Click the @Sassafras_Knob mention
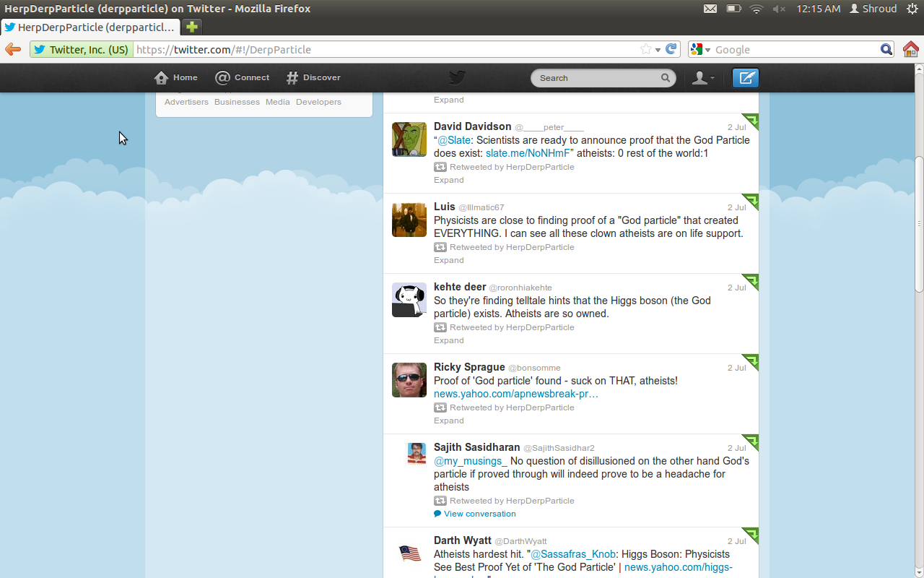This screenshot has width=924, height=578. (572, 554)
